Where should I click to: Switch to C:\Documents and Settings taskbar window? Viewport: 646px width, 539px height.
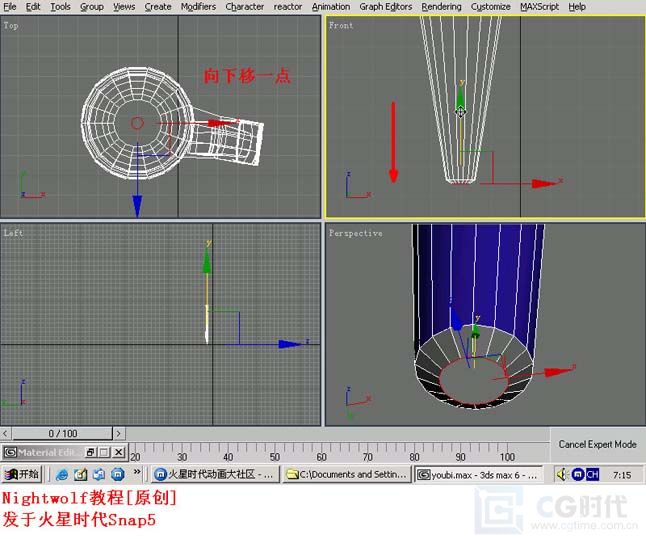[x=347, y=475]
